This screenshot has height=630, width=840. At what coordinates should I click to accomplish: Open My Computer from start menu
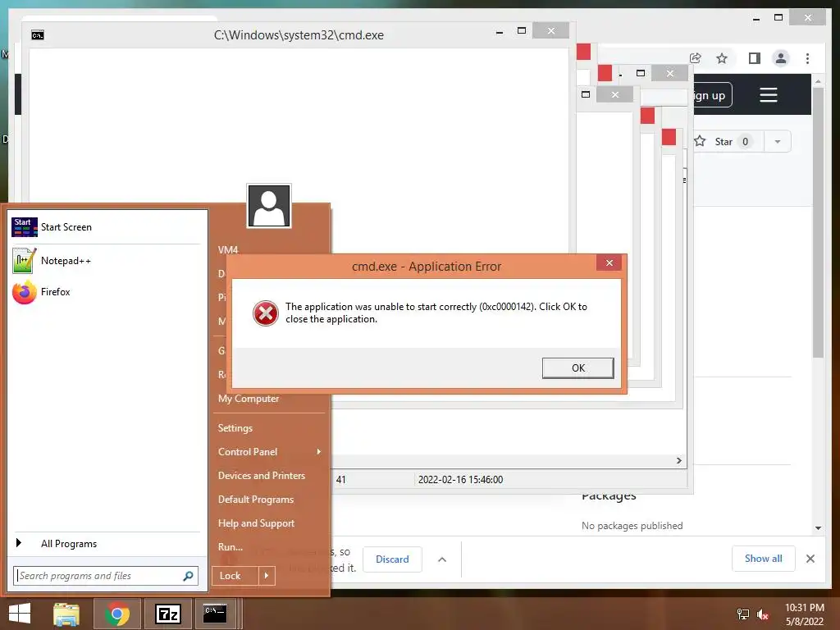pos(249,399)
